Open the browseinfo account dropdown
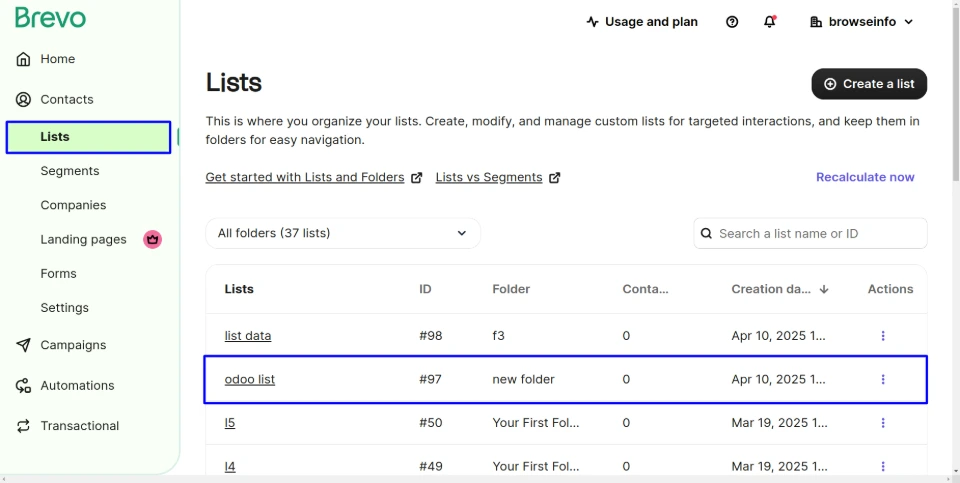The width and height of the screenshot is (960, 483). (x=862, y=22)
